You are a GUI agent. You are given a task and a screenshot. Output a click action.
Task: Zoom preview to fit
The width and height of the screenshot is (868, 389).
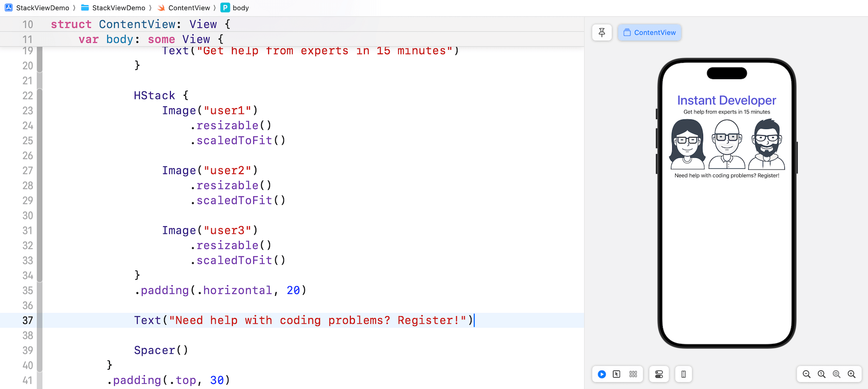pyautogui.click(x=836, y=374)
